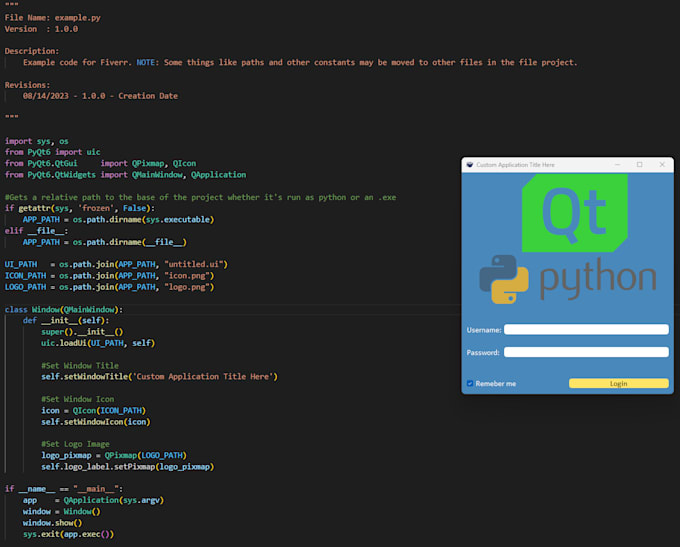The image size is (680, 547).
Task: Minimize the Custom Application Title Here window
Action: 617,165
